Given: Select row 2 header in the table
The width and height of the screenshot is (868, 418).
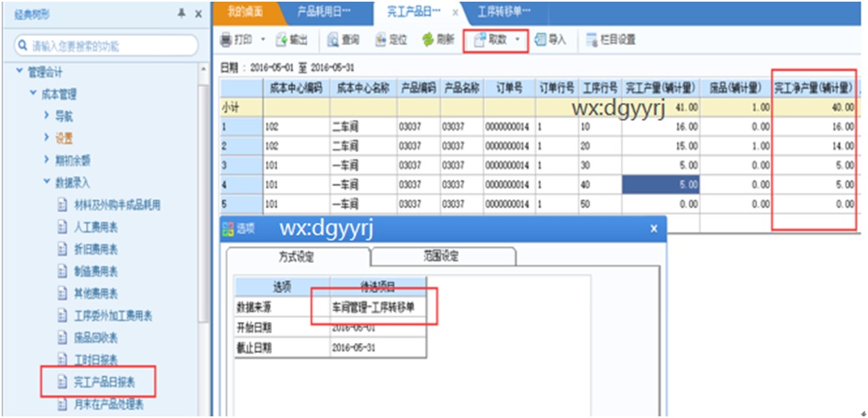Looking at the screenshot, I should point(241,146).
